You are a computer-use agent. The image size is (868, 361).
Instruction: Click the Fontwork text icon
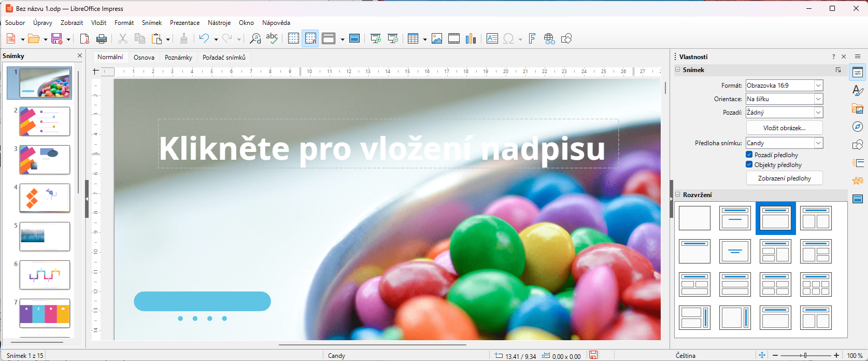pyautogui.click(x=532, y=38)
